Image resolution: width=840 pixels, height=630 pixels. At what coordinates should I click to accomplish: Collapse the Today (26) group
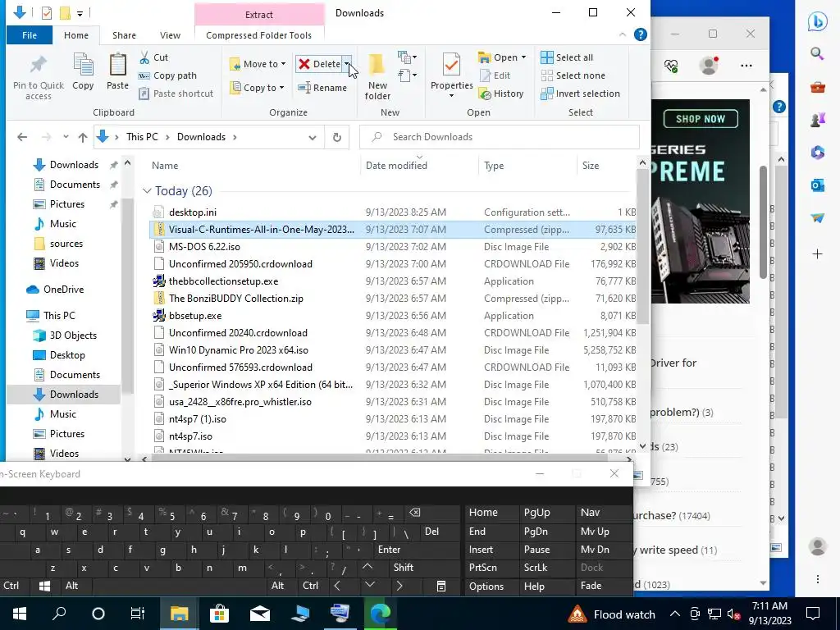147,190
